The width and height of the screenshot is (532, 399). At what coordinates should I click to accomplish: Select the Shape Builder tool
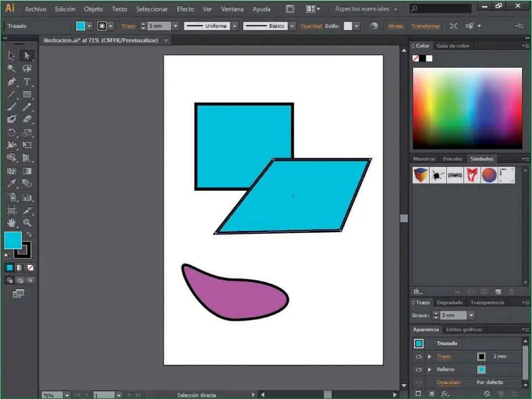click(x=12, y=158)
